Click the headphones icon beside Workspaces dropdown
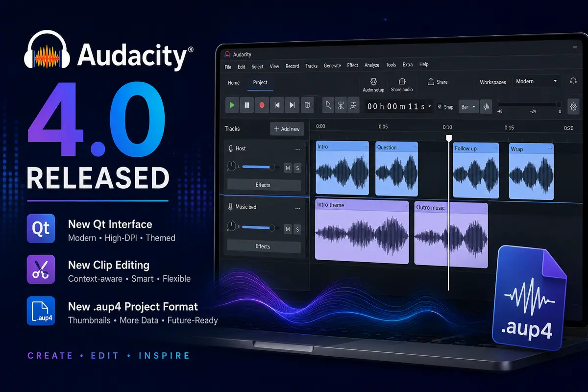 click(573, 81)
